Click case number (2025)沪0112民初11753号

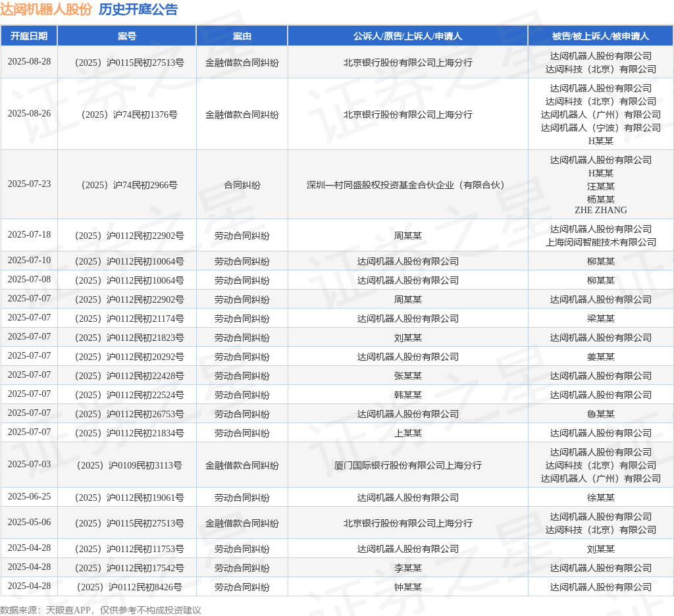coord(130,550)
